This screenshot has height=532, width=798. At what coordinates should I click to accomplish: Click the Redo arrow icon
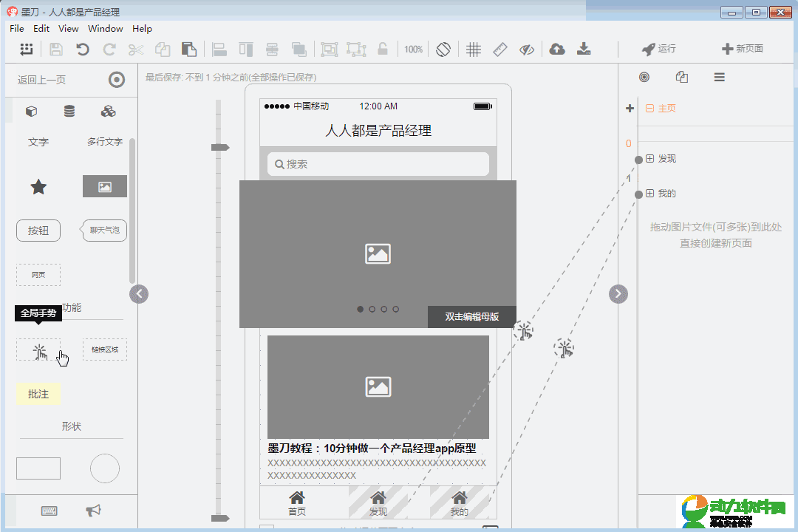(109, 49)
